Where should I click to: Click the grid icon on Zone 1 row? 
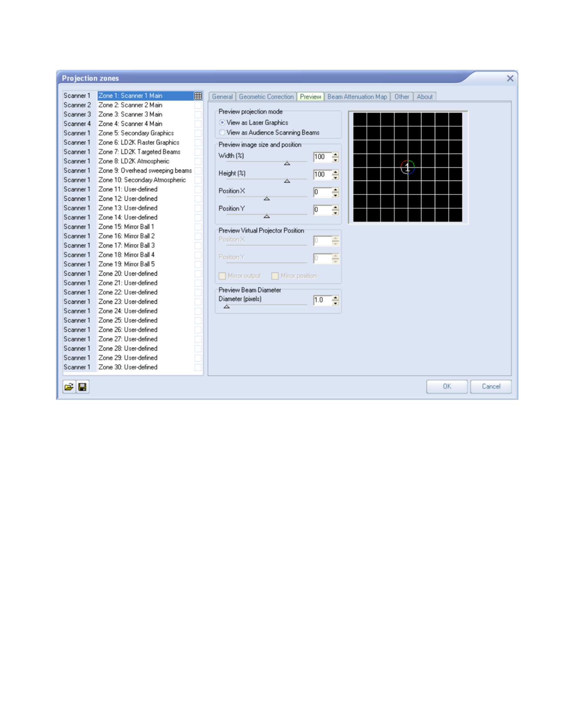[198, 96]
